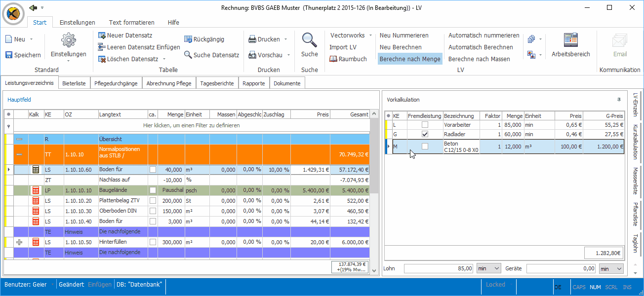Viewport: 644px width, 296px height.
Task: Click Löschen Datensatz icon
Action: point(102,59)
